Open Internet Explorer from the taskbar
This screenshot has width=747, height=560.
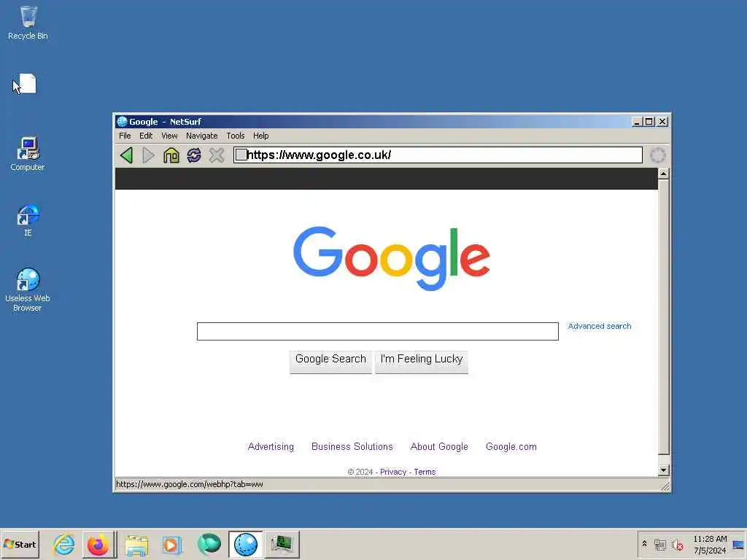[64, 544]
